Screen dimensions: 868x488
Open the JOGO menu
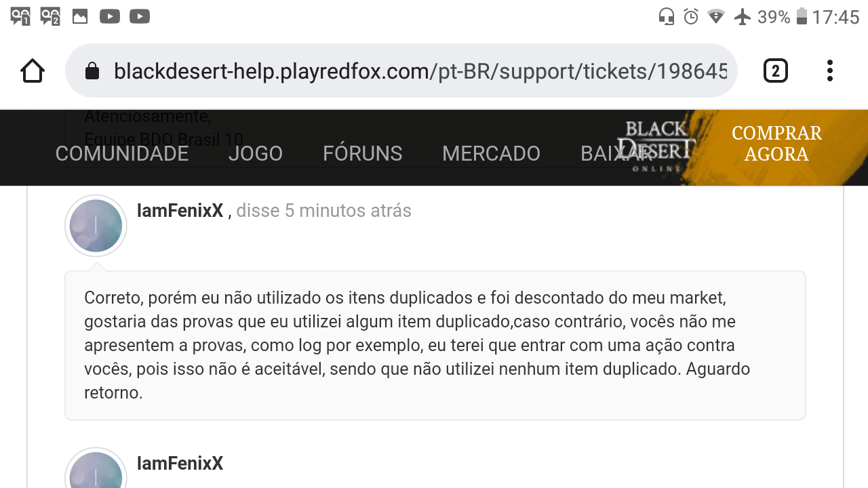click(x=256, y=154)
